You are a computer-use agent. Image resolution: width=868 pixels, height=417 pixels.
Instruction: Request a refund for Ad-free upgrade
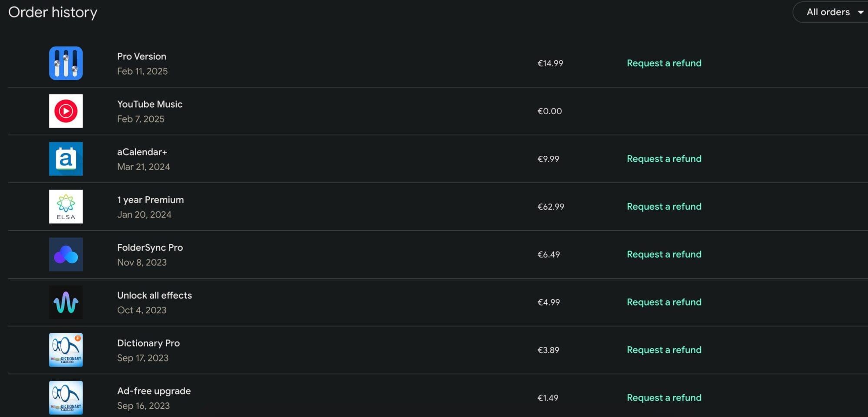(x=664, y=397)
